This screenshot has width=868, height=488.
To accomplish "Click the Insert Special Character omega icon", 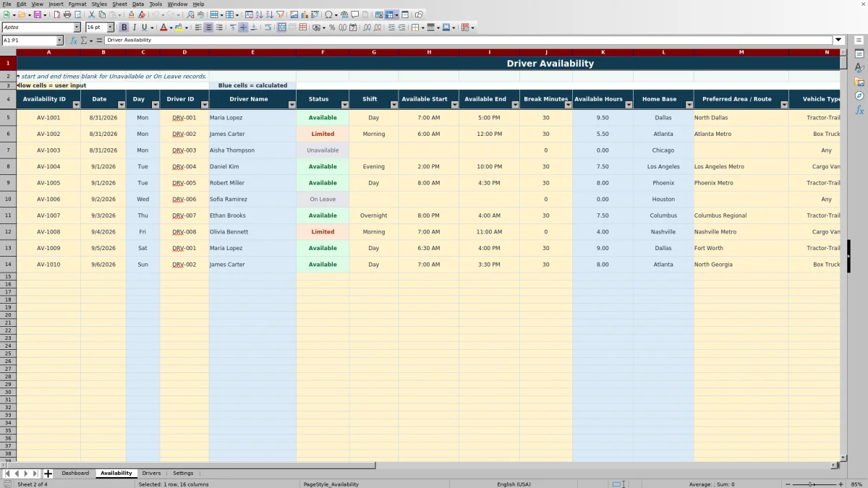I will tap(329, 14).
